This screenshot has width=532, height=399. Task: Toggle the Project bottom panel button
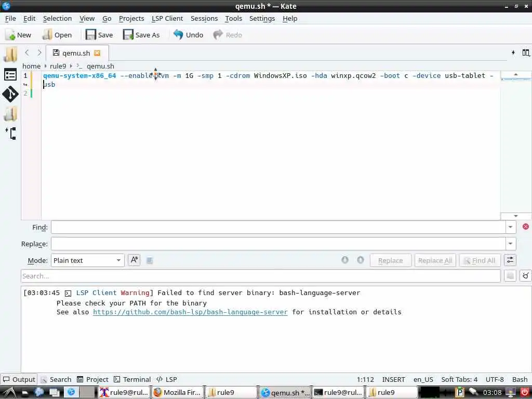click(x=92, y=379)
